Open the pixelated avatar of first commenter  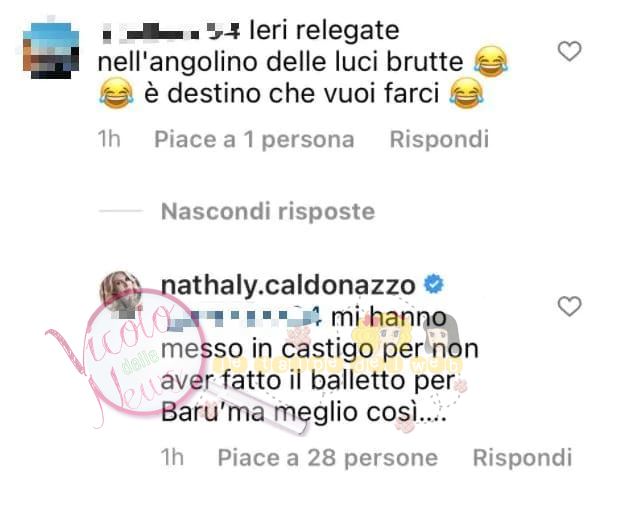click(51, 50)
